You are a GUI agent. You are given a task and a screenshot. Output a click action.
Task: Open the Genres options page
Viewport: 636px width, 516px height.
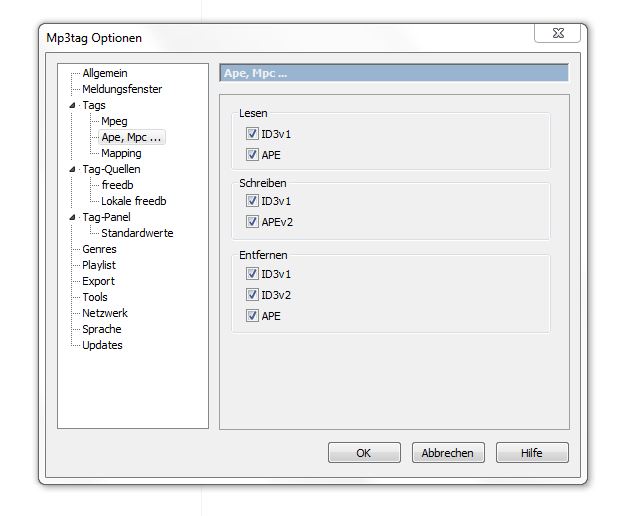[99, 249]
